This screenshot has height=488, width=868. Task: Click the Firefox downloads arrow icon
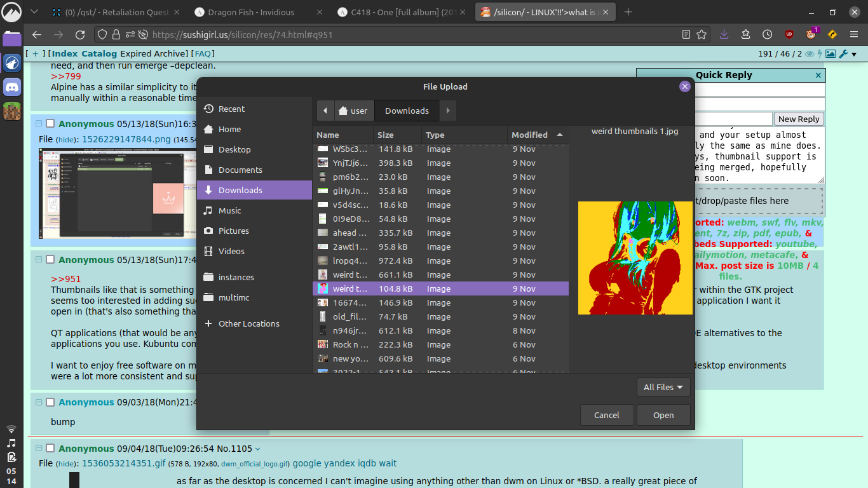pyautogui.click(x=724, y=34)
